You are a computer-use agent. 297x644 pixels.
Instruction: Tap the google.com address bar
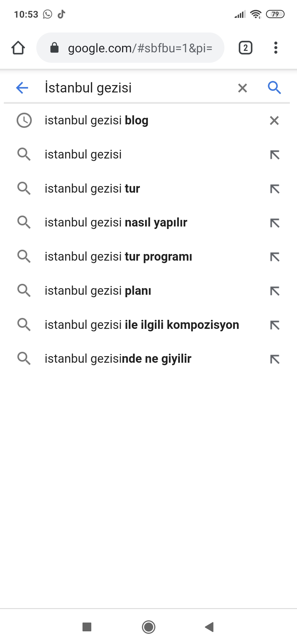[x=130, y=48]
